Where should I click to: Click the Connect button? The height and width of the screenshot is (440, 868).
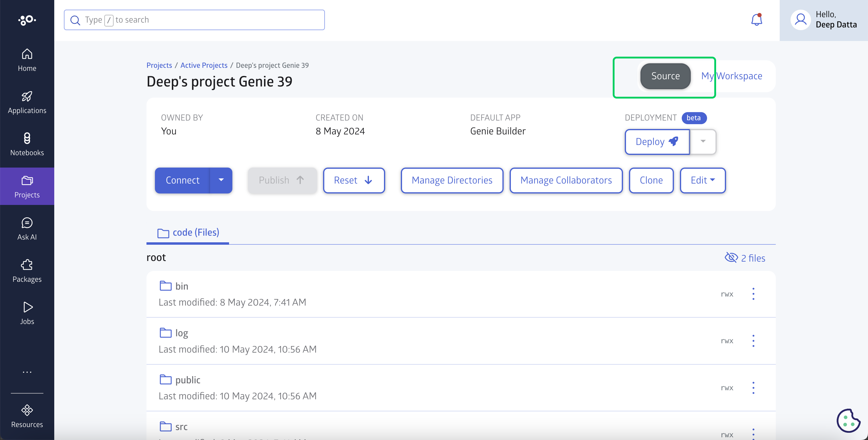(x=182, y=180)
